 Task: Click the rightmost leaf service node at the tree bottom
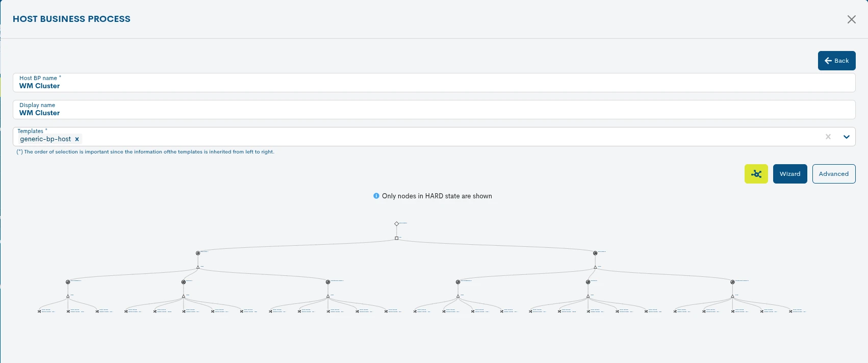pos(790,311)
